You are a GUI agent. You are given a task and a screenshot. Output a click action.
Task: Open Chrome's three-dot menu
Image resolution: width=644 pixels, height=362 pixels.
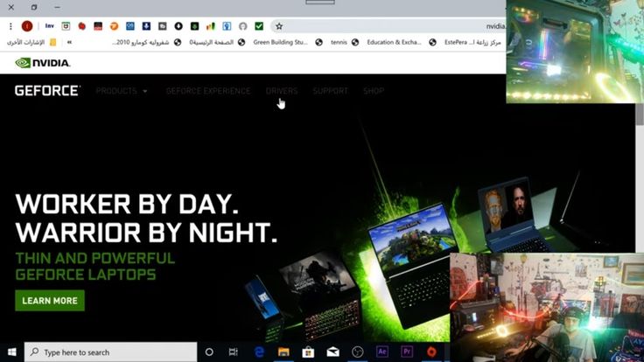10,26
